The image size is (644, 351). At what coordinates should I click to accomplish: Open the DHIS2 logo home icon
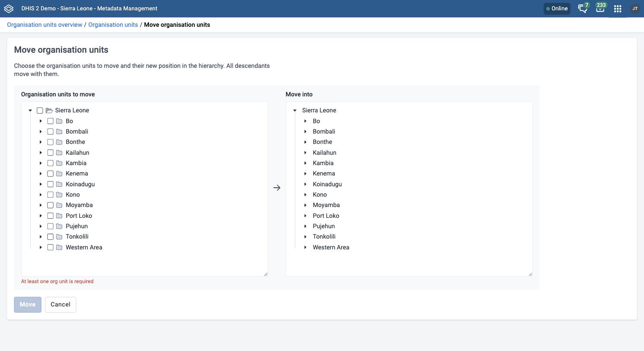pos(9,9)
